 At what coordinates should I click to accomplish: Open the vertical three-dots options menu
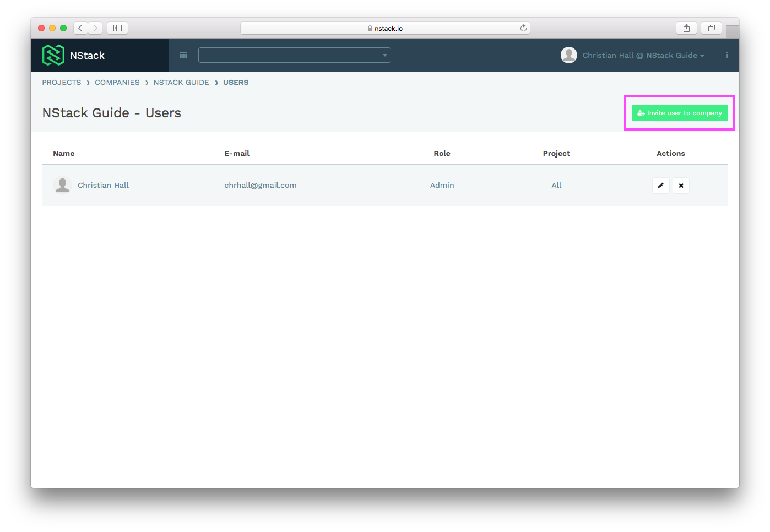[x=727, y=55]
